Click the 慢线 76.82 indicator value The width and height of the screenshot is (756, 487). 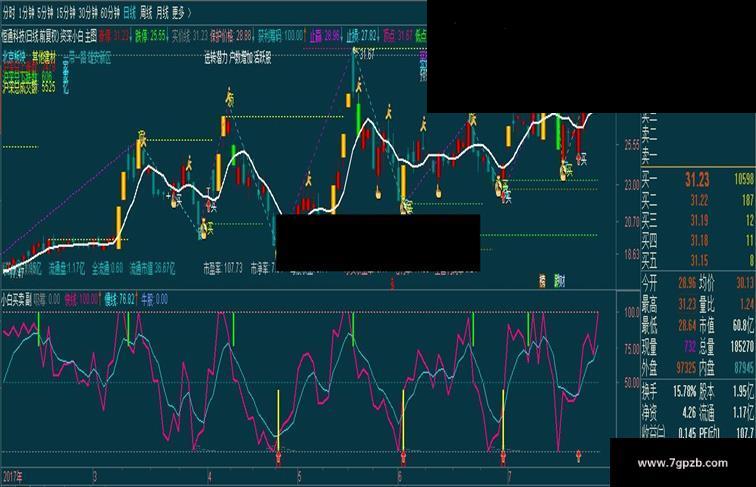(120, 300)
